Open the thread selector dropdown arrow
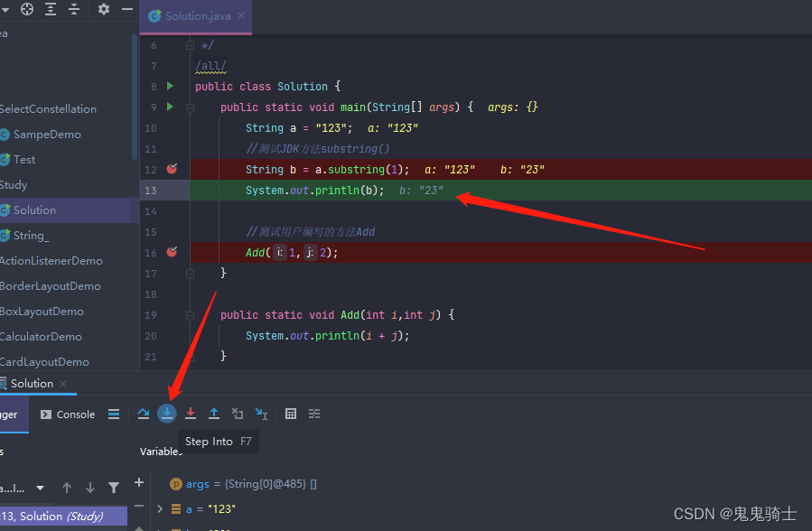The width and height of the screenshot is (812, 531). (40, 488)
